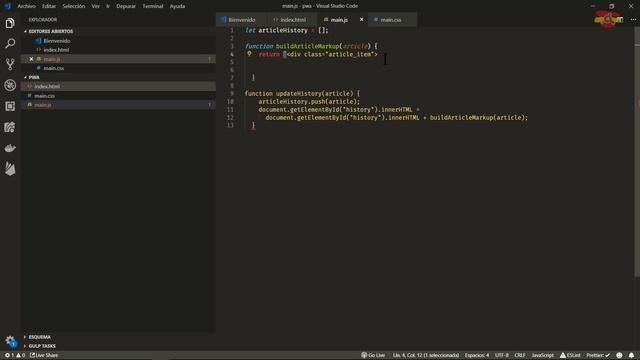
Task: Open the Extensions view in activity bar
Action: 10,106
